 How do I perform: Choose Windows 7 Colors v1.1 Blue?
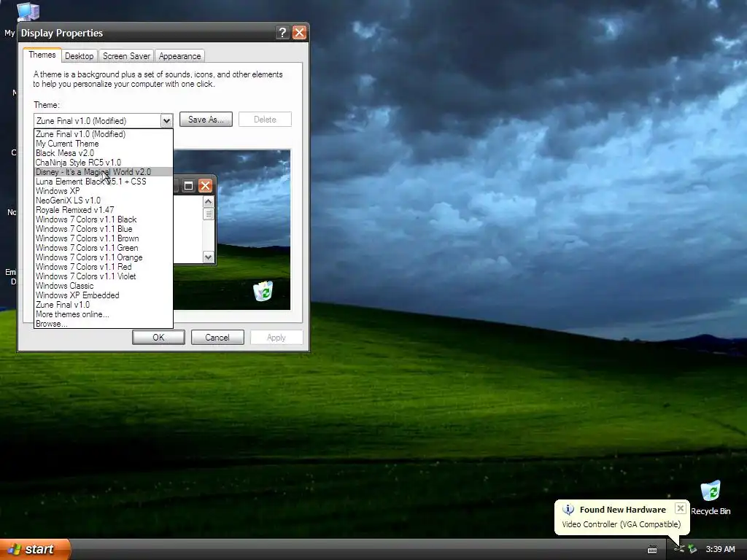[x=104, y=229]
